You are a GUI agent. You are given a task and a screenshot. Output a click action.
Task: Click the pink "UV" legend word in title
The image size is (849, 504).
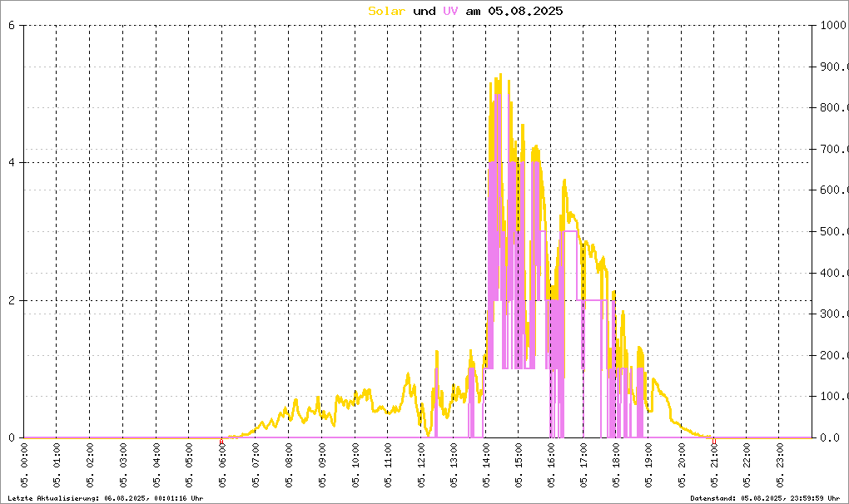coord(450,11)
